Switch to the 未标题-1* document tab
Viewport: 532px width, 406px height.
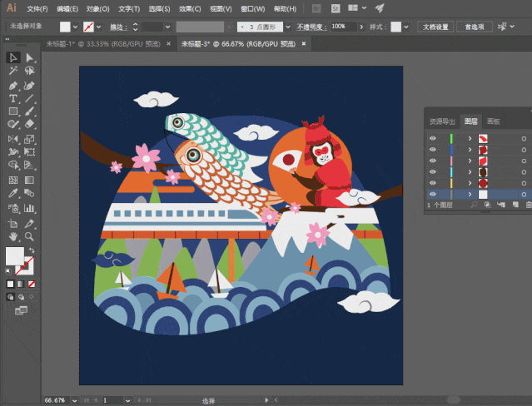pyautogui.click(x=85, y=43)
